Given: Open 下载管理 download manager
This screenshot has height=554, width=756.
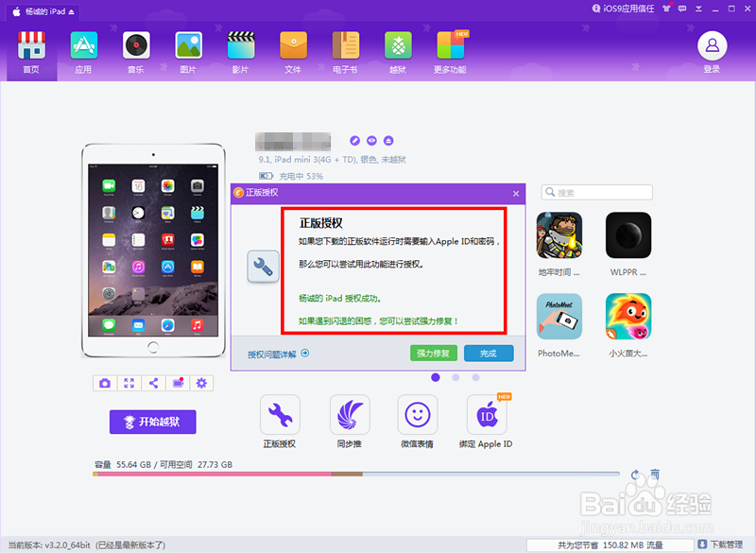Looking at the screenshot, I should click(720, 545).
